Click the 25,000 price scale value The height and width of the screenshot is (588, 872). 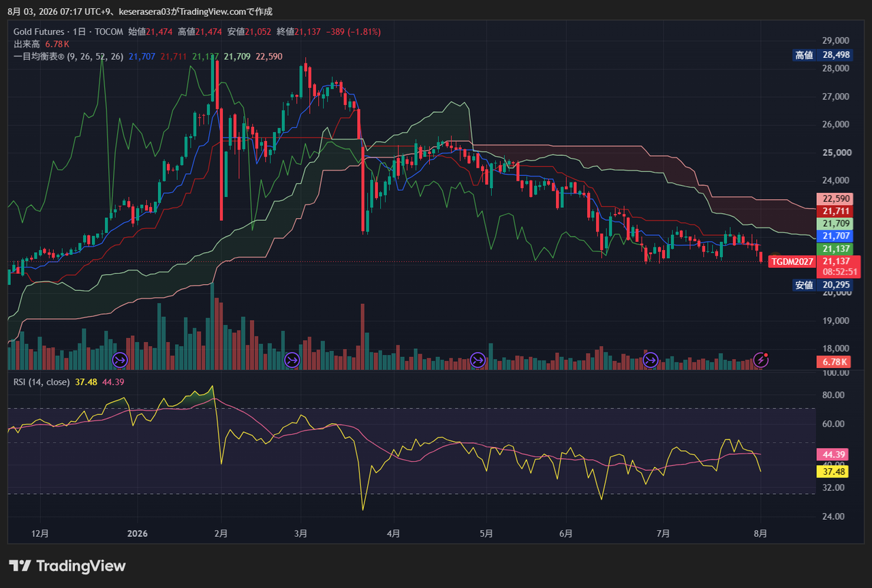(x=836, y=153)
